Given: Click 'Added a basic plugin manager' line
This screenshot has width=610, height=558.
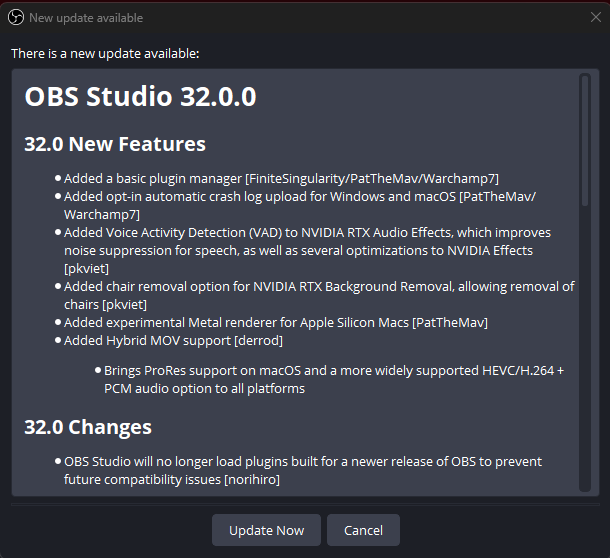Looking at the screenshot, I should coord(281,179).
